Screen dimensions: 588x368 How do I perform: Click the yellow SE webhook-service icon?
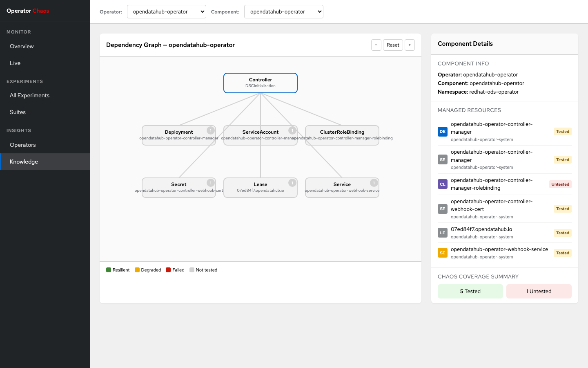(x=442, y=253)
